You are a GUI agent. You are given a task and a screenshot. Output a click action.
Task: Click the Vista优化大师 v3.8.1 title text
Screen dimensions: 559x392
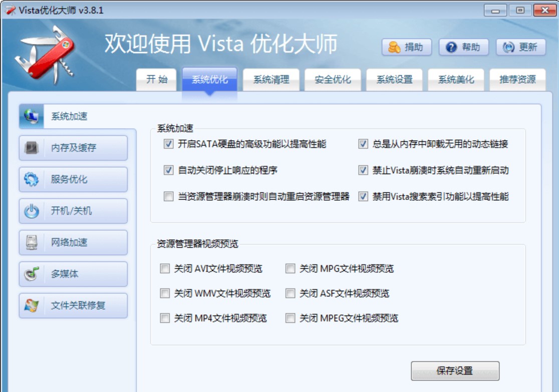point(61,10)
